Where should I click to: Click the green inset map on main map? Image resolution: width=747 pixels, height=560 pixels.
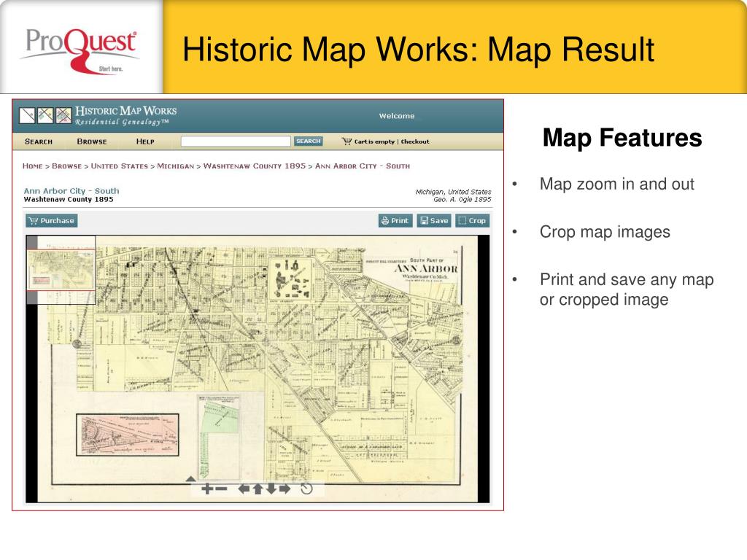pos(219,437)
